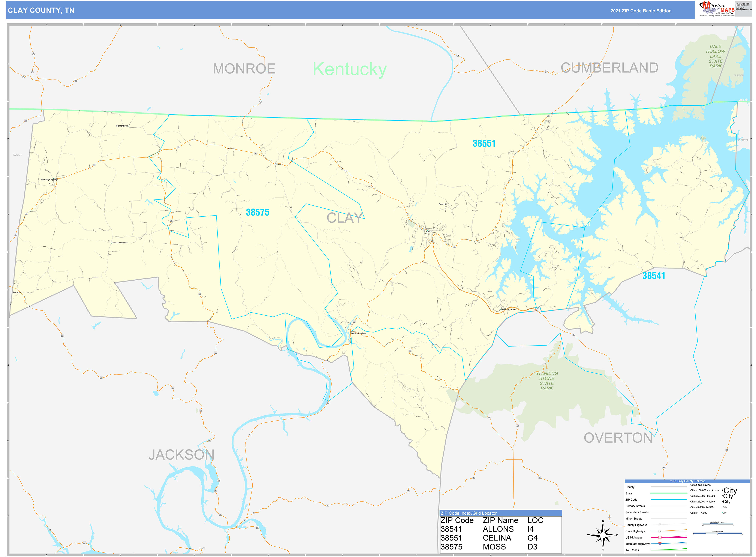Expand the ZIP Code Index/Grid Locator panel
Viewport: 756px width, 557px height.
click(x=469, y=513)
